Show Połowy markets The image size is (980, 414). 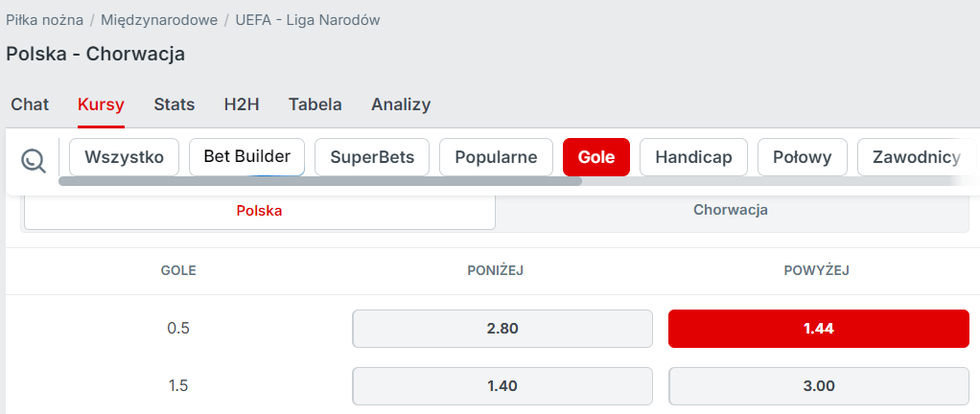tap(802, 157)
